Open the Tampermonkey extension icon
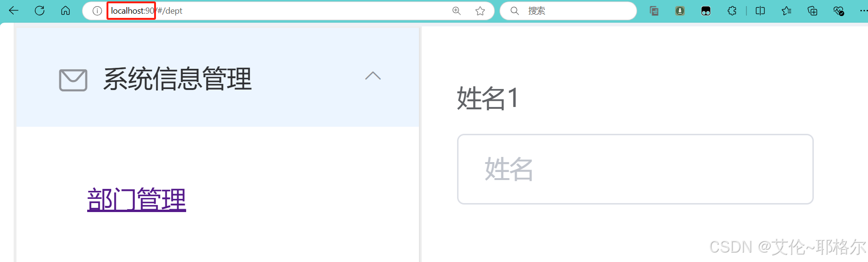Screen dimensions: 868x262 click(x=706, y=11)
